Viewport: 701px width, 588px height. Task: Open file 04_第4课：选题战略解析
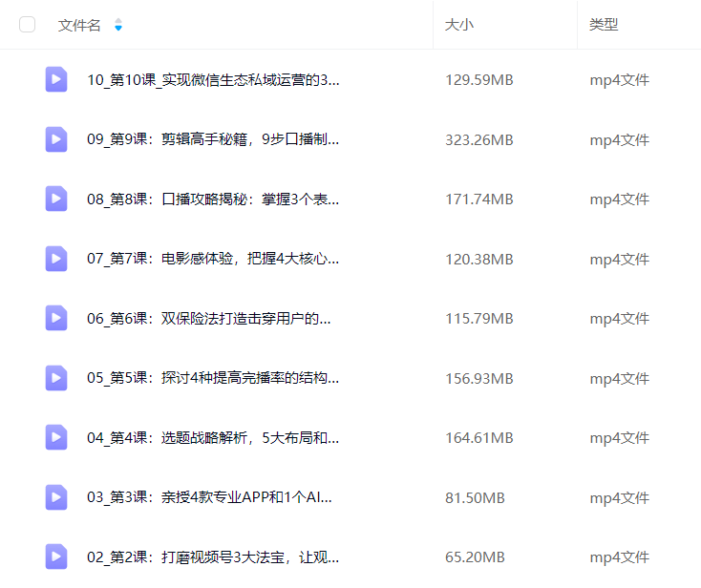click(x=213, y=438)
